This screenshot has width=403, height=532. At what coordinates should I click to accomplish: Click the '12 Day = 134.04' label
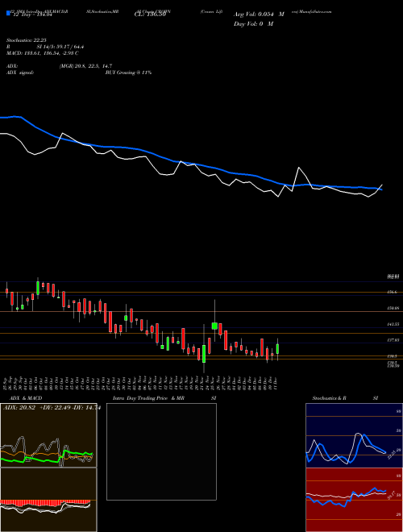[32, 15]
